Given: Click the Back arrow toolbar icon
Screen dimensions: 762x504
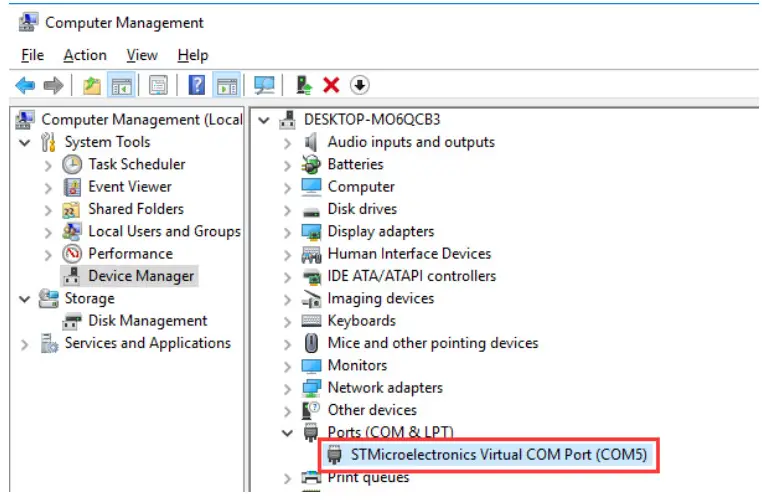Looking at the screenshot, I should pyautogui.click(x=25, y=86).
